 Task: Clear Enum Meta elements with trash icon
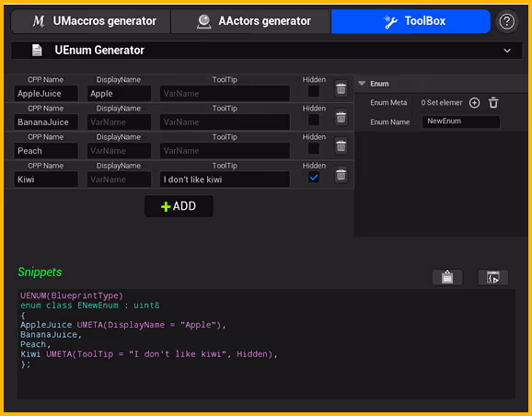coord(493,103)
